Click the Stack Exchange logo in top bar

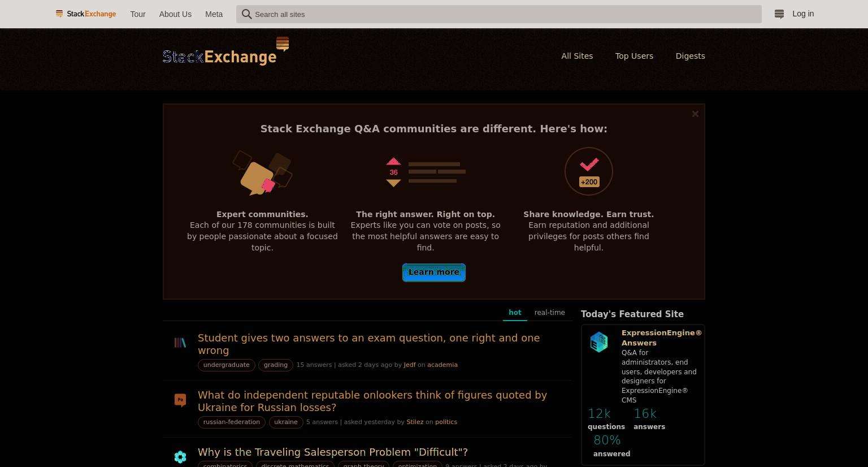[x=86, y=14]
